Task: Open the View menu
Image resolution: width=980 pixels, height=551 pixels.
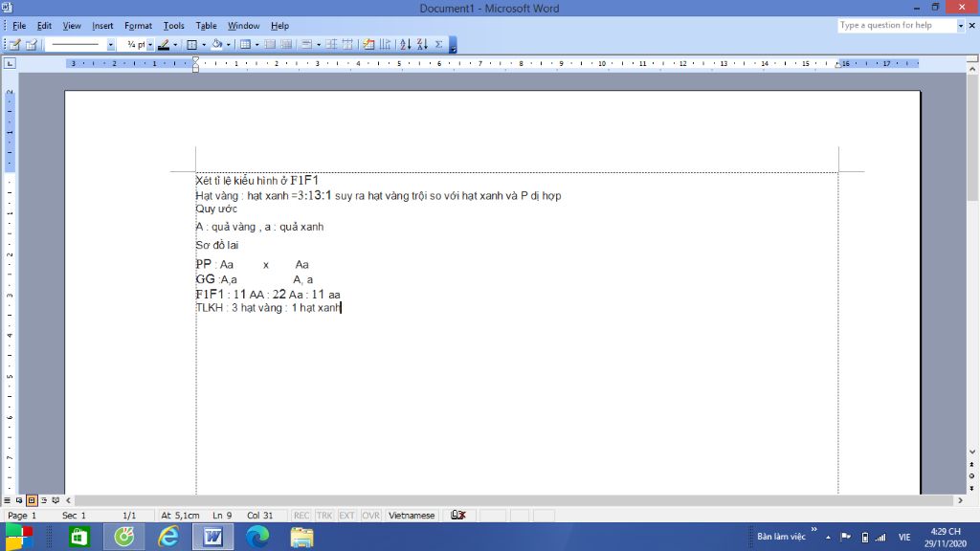Action: point(72,26)
